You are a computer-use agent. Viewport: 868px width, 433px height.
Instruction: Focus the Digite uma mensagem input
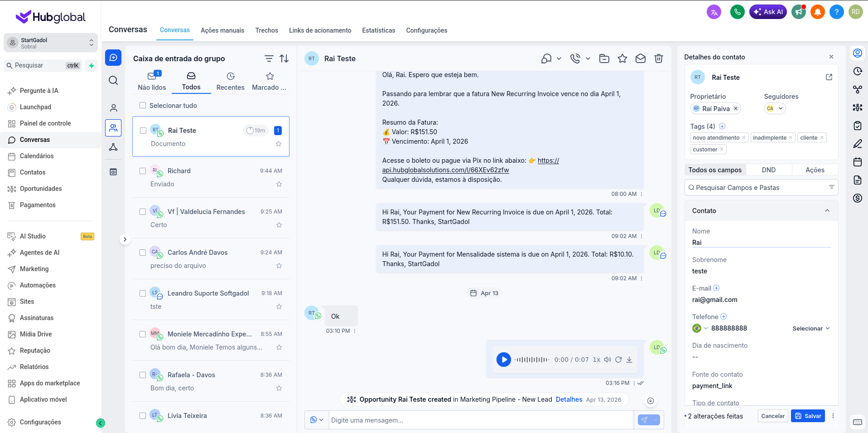tap(481, 420)
